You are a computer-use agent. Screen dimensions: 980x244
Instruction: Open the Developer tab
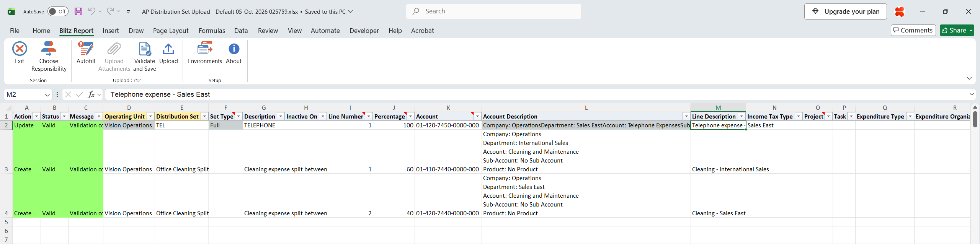pyautogui.click(x=364, y=31)
